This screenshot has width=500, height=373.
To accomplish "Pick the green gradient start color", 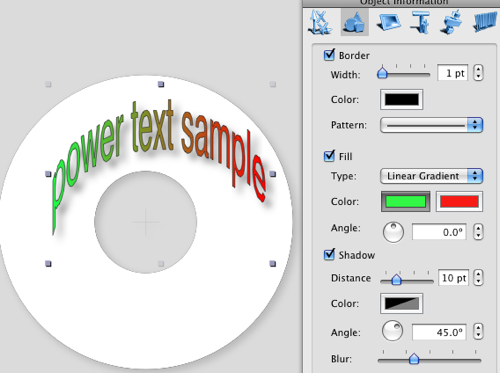I will point(405,201).
